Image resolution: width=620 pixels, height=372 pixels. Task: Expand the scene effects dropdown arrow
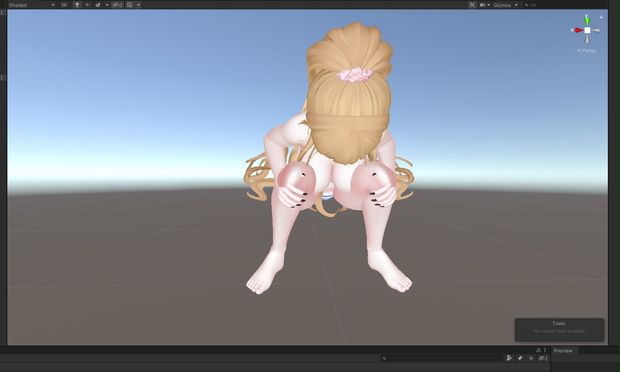click(107, 5)
